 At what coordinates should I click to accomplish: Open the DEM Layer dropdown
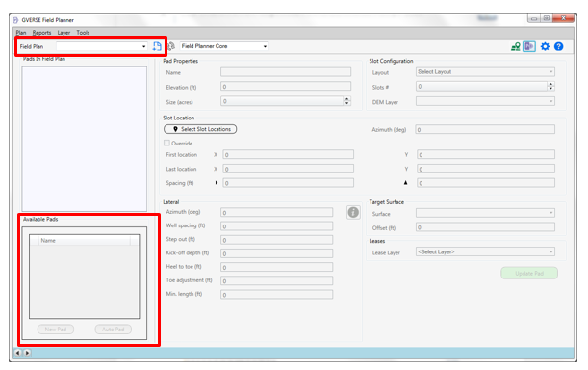coord(485,101)
